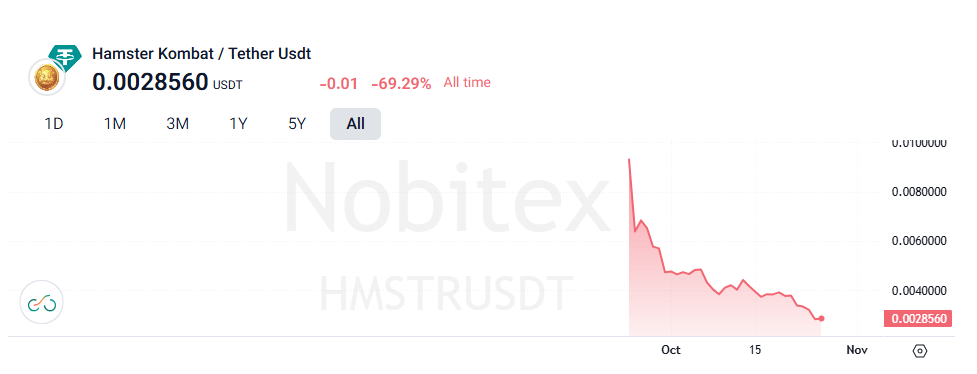Click the red 0.0028560 price axis label
This screenshot has width=977, height=374.
[918, 319]
